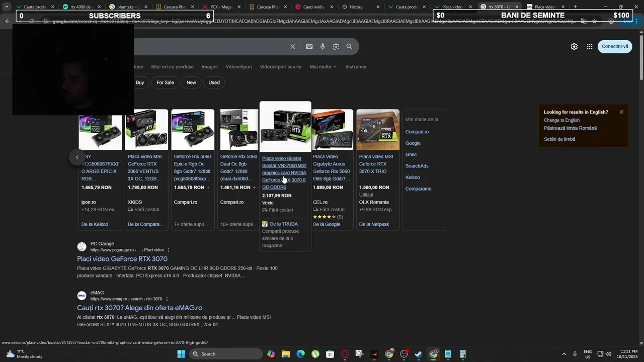Open Calculator from the taskbar
The width and height of the screenshot is (644, 362).
[463, 354]
